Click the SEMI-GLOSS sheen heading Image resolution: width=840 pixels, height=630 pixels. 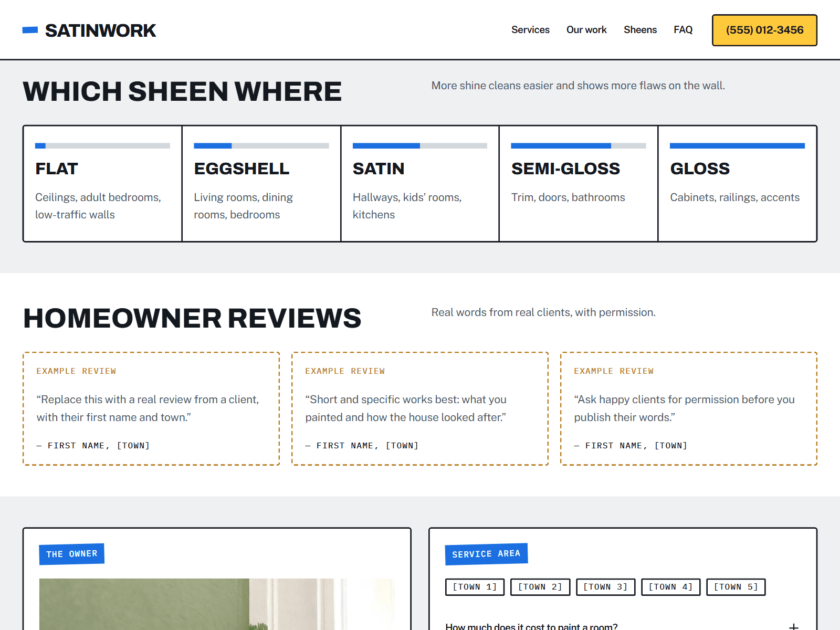pyautogui.click(x=565, y=169)
